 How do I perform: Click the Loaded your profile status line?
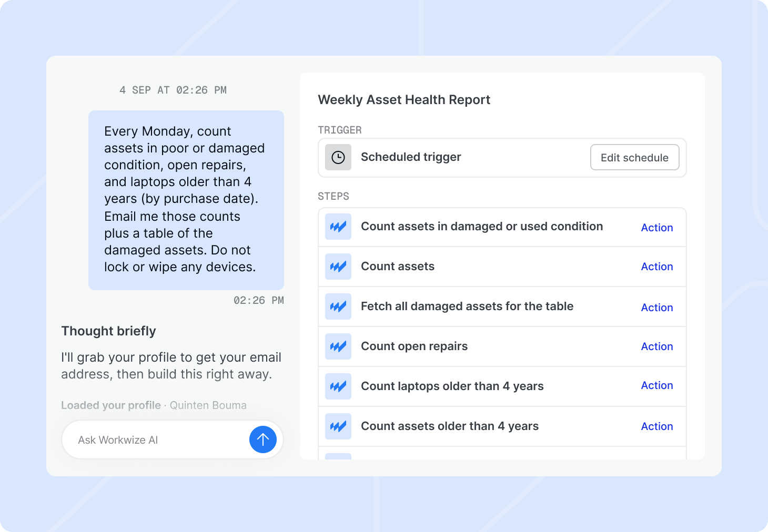point(154,405)
